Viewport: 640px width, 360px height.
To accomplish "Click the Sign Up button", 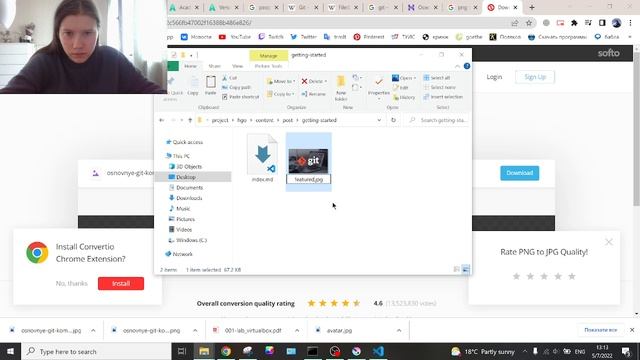I will (535, 77).
